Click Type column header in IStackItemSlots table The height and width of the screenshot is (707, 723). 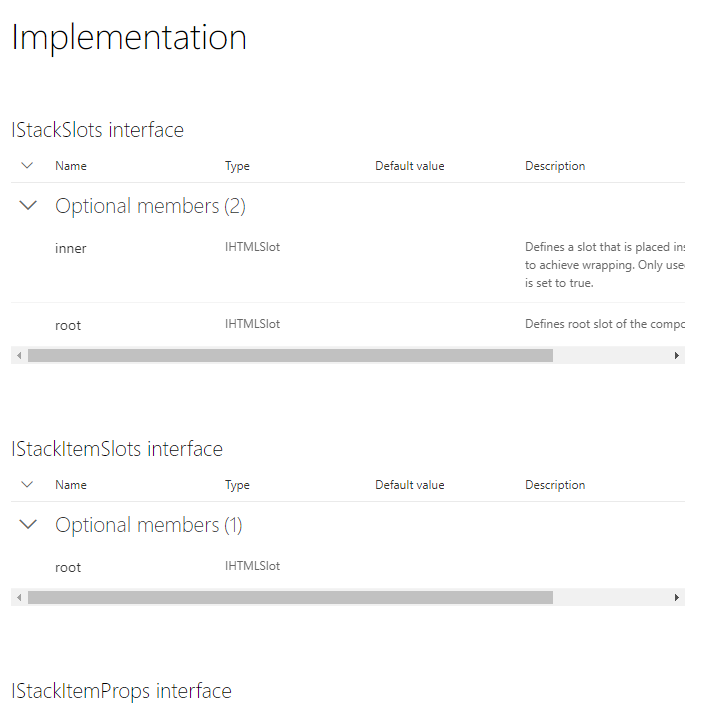point(237,485)
